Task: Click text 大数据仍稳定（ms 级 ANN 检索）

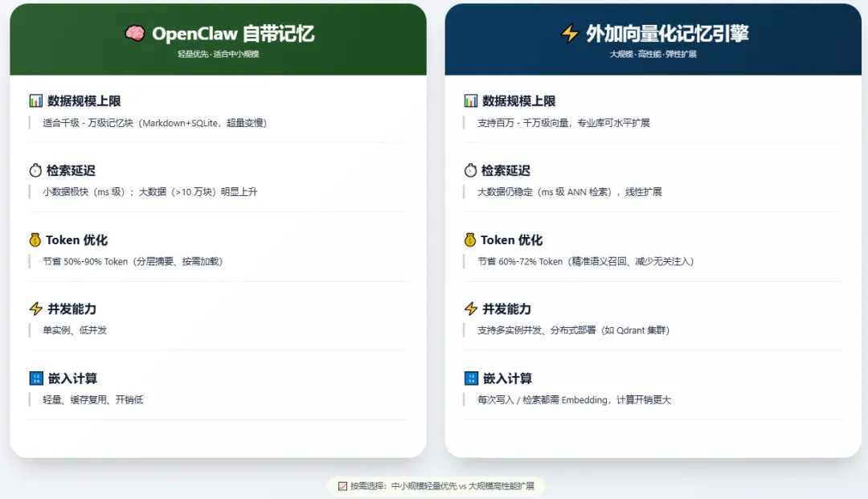Action: (x=545, y=192)
